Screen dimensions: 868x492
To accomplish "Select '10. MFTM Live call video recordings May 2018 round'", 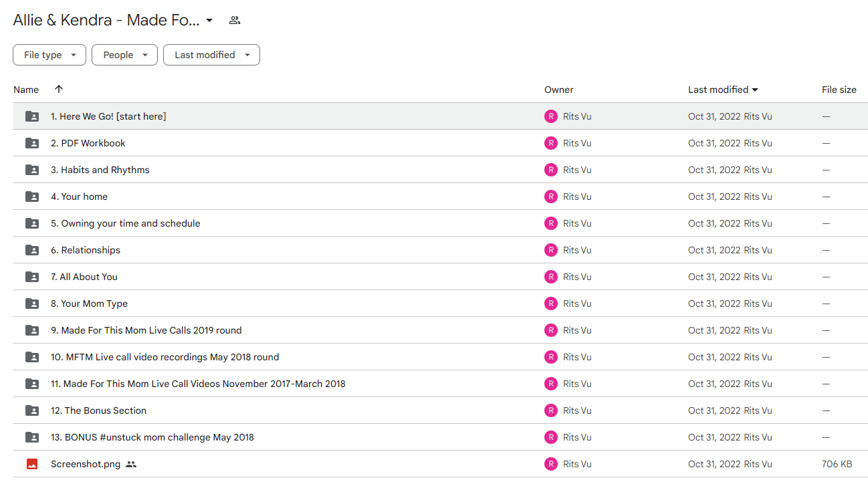I will (165, 357).
